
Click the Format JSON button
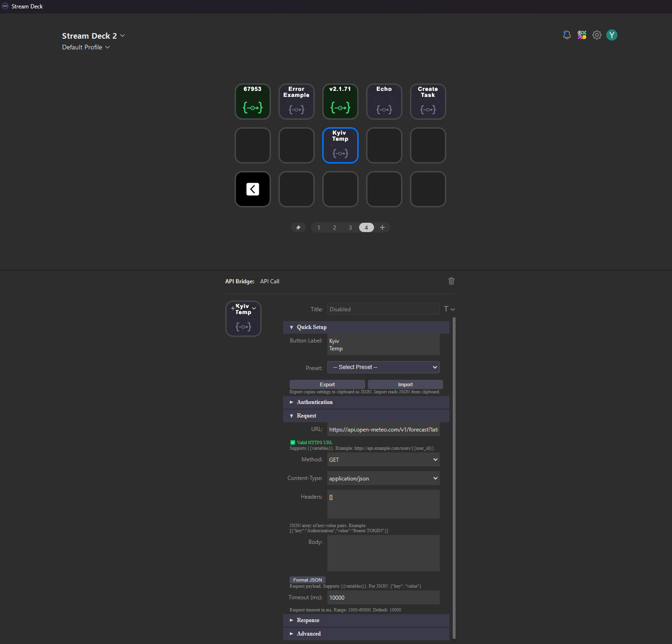pyautogui.click(x=307, y=580)
